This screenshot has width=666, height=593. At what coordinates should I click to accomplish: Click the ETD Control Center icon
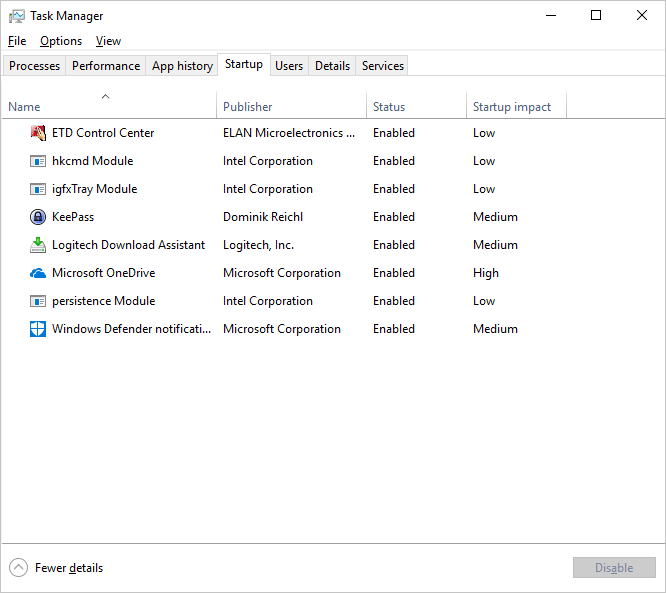38,133
